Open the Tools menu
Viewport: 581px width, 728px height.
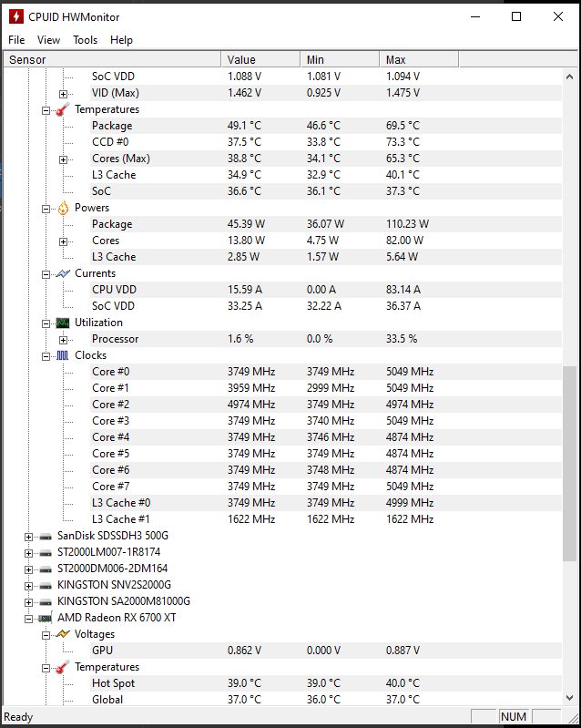coord(85,40)
